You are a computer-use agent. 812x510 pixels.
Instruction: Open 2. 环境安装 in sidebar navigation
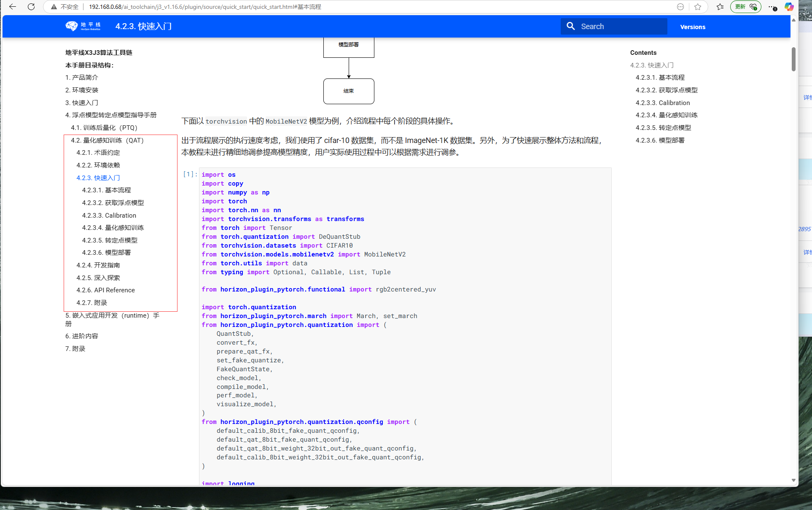point(82,90)
